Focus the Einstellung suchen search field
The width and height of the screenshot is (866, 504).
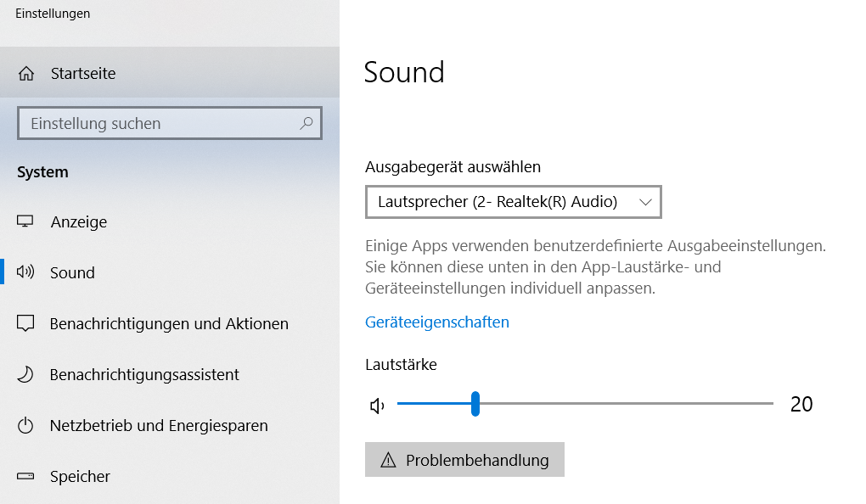pos(170,123)
